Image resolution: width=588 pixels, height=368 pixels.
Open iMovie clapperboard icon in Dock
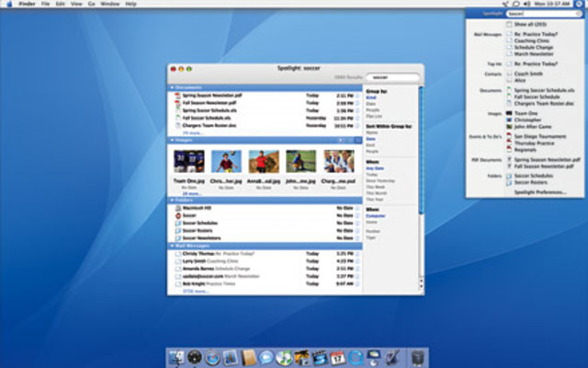[x=320, y=358]
